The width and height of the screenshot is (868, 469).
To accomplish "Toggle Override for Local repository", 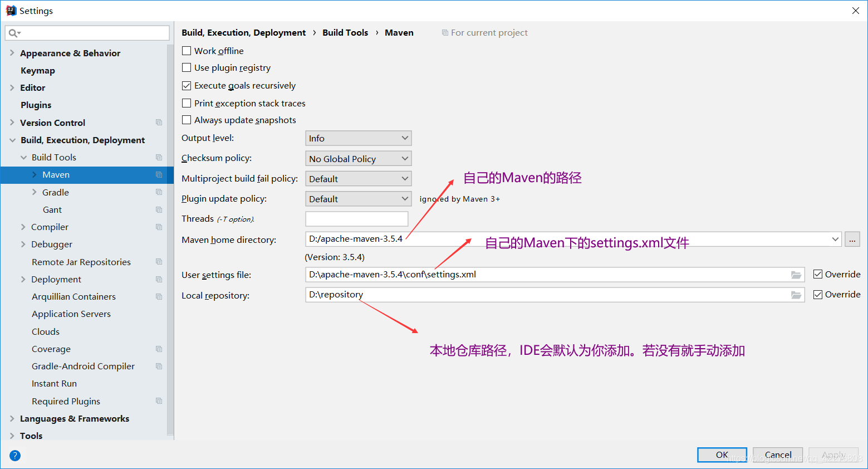I will pos(818,295).
